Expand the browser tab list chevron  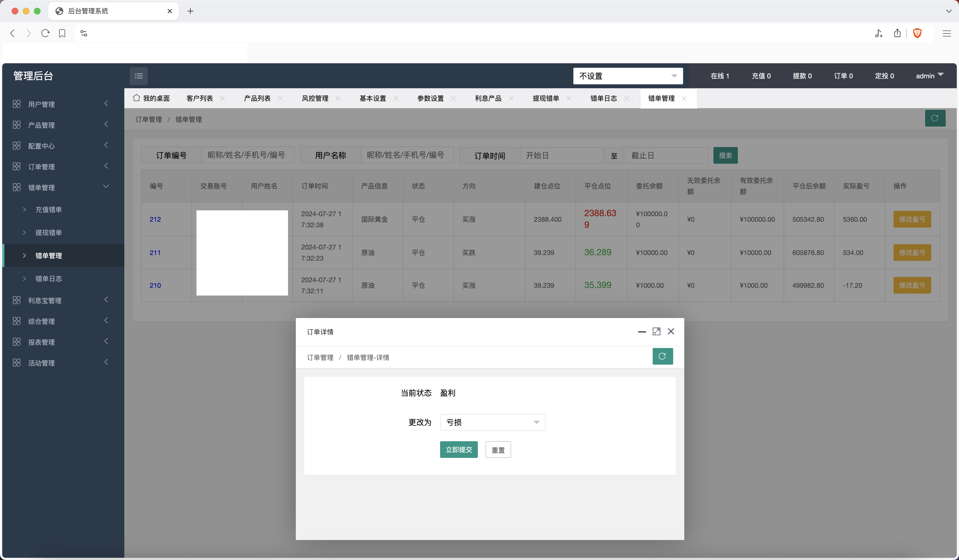(949, 11)
